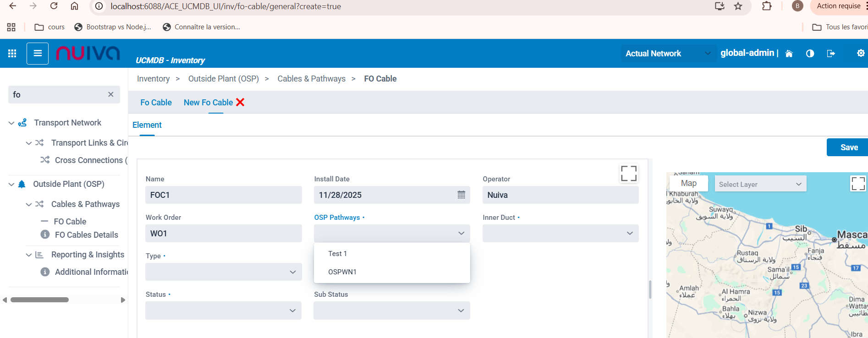This screenshot has height=338, width=868.
Task: Go to home via house icon
Action: click(789, 54)
